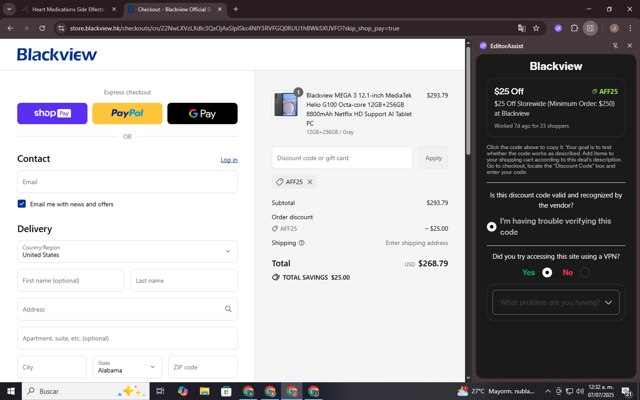Show hidden system tray icons
The height and width of the screenshot is (400, 640).
click(548, 391)
